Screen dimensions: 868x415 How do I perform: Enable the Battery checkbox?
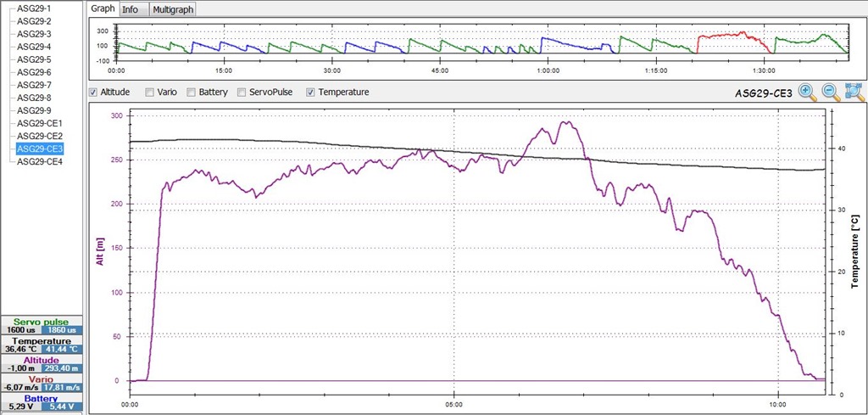pyautogui.click(x=192, y=92)
